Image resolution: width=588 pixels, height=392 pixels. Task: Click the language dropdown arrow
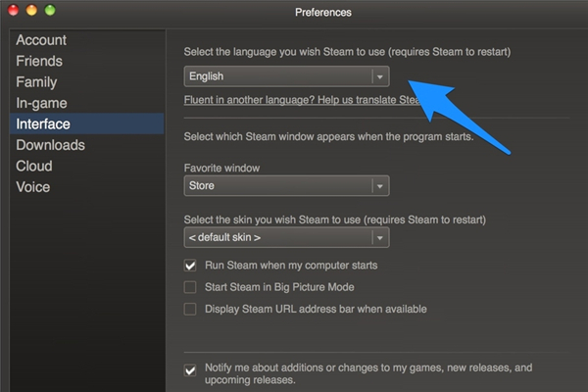pyautogui.click(x=380, y=76)
